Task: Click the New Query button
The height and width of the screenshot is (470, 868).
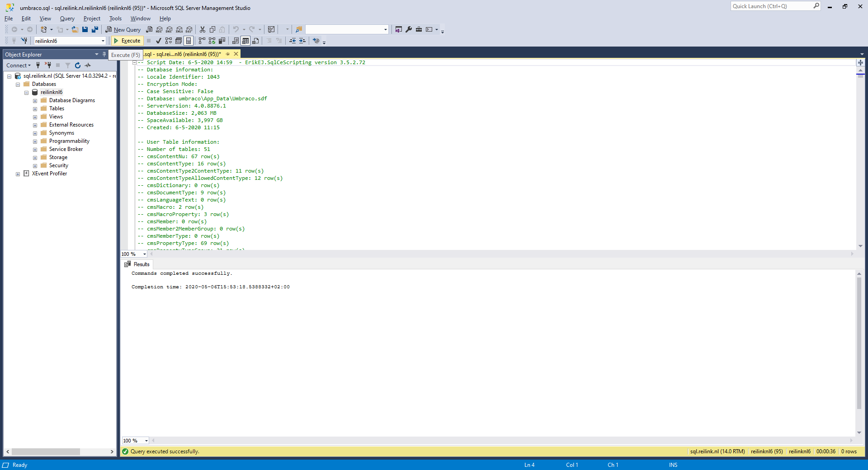Action: pyautogui.click(x=123, y=29)
